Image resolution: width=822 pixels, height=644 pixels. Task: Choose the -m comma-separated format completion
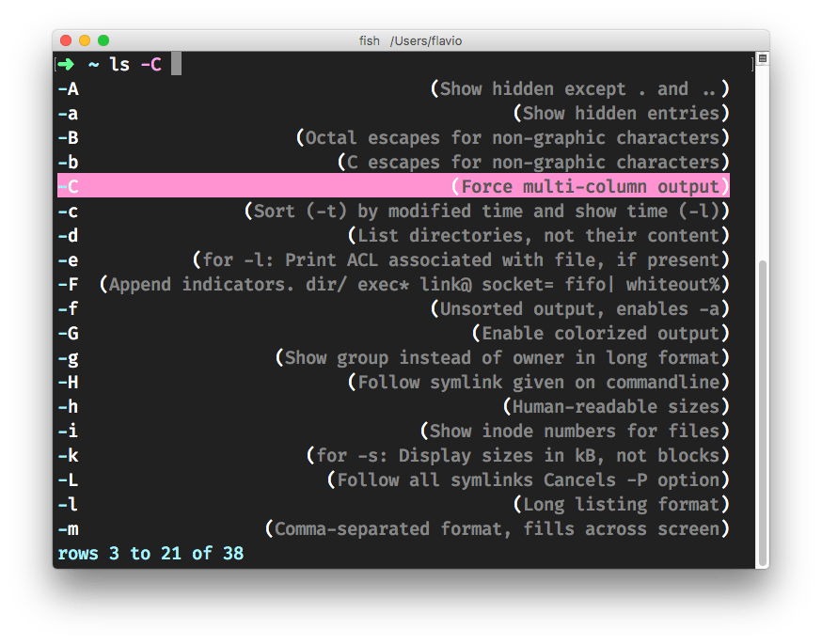[393, 528]
